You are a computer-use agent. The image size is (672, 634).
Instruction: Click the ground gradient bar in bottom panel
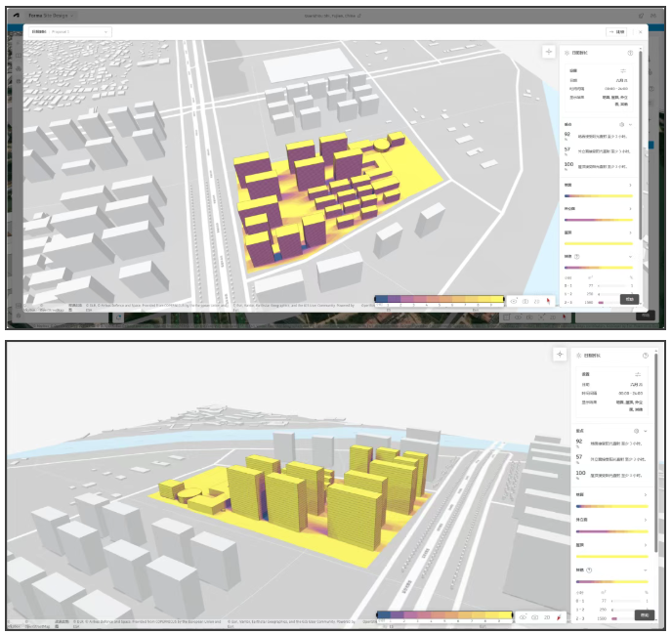(612, 506)
